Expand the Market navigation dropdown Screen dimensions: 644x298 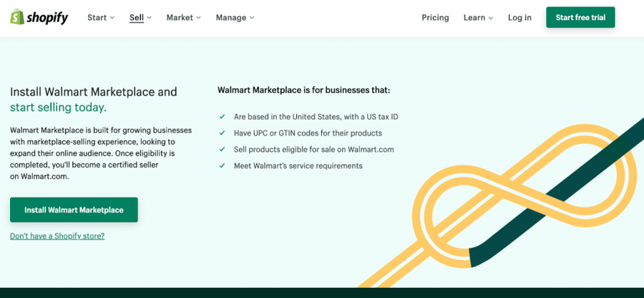183,17
